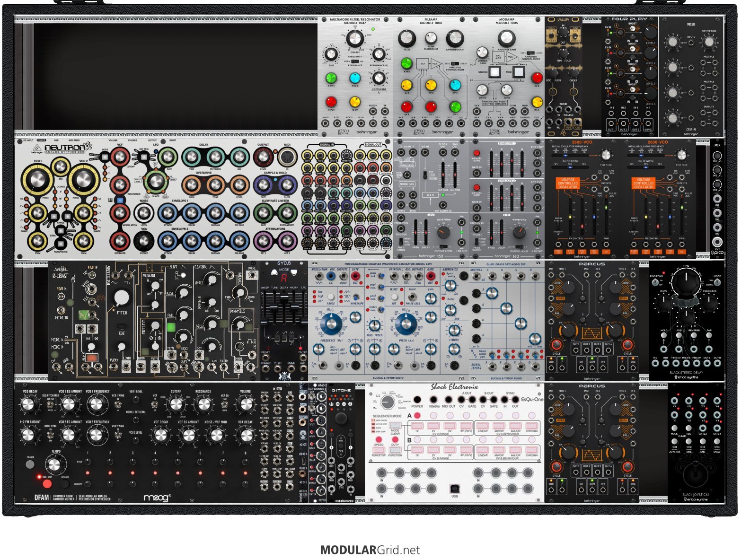Screen dimensions: 741x560
Task: Click the Ratio knob on Modamp 1005
Action: 482,90
